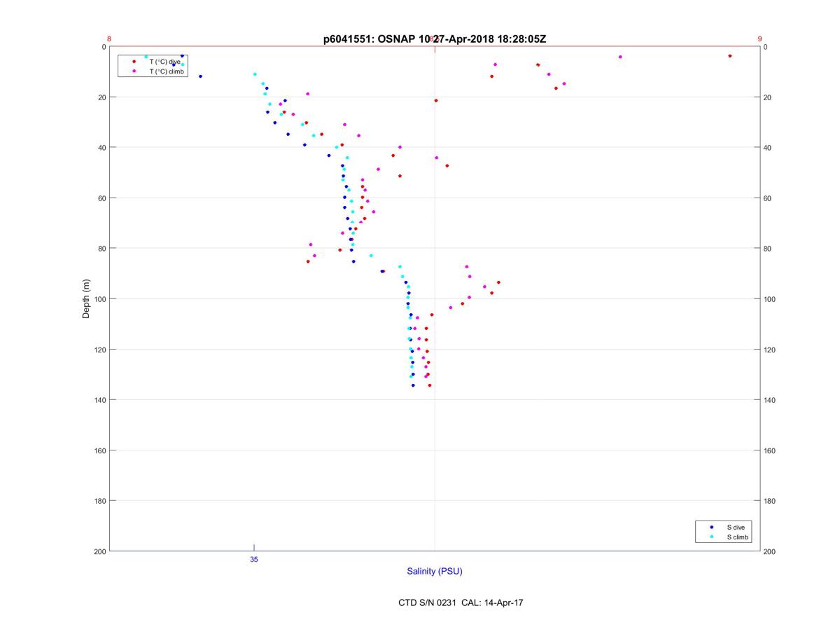840x620 pixels.
Task: Click the '160' tick on the right depth axis
Action: click(770, 450)
